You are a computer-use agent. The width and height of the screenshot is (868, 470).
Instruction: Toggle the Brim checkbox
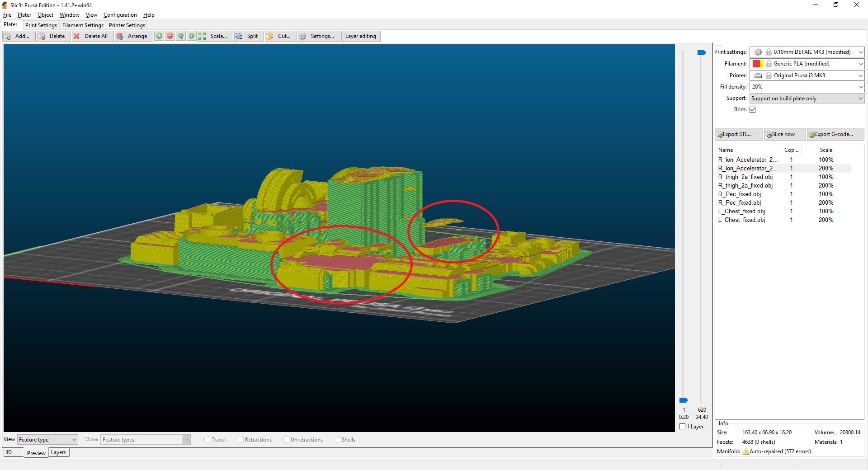pyautogui.click(x=753, y=109)
